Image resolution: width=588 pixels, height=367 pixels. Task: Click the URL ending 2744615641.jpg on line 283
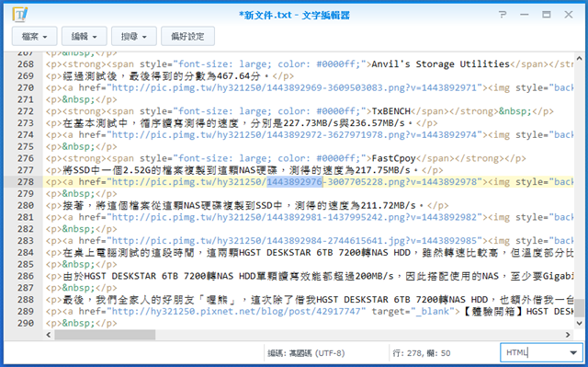tap(294, 241)
